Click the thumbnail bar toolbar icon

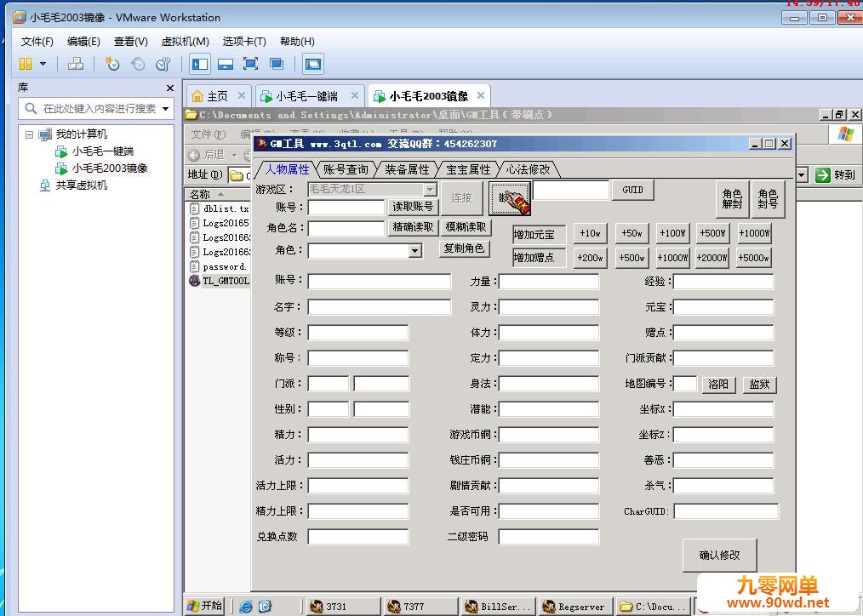click(x=225, y=64)
